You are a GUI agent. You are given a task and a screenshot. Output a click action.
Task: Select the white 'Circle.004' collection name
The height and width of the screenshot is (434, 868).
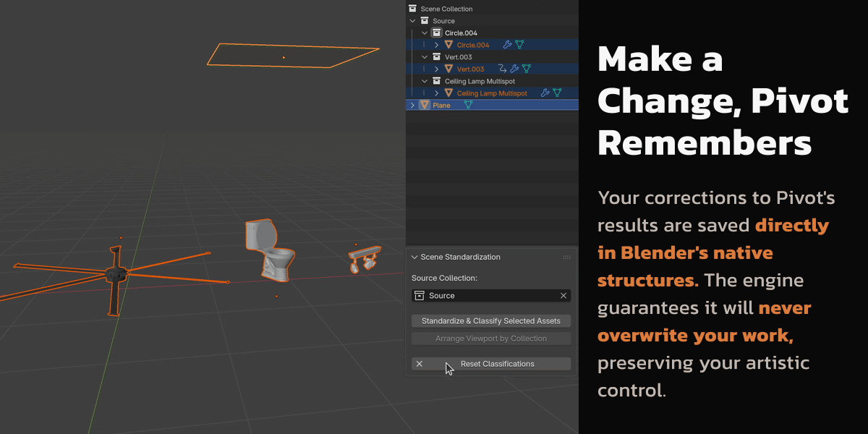click(461, 33)
